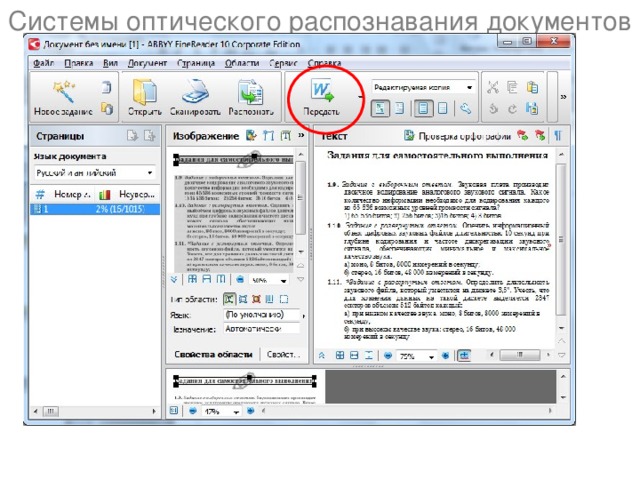Image resolution: width=640 pixels, height=480 pixels.
Task: Select page 1 row in Страницы list
Action: pos(95,209)
